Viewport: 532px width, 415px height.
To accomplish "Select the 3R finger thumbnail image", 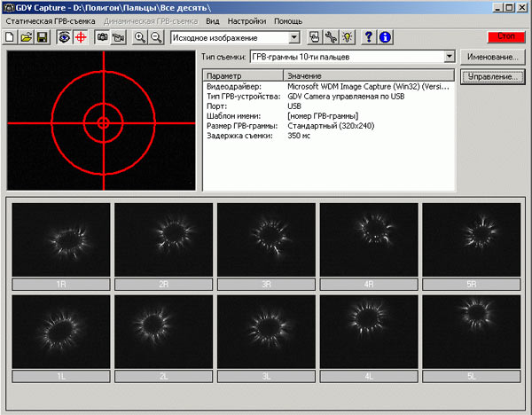I will coord(266,239).
